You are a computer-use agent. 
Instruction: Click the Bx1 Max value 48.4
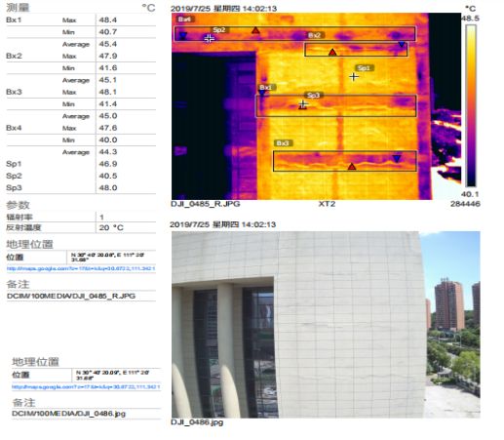108,20
